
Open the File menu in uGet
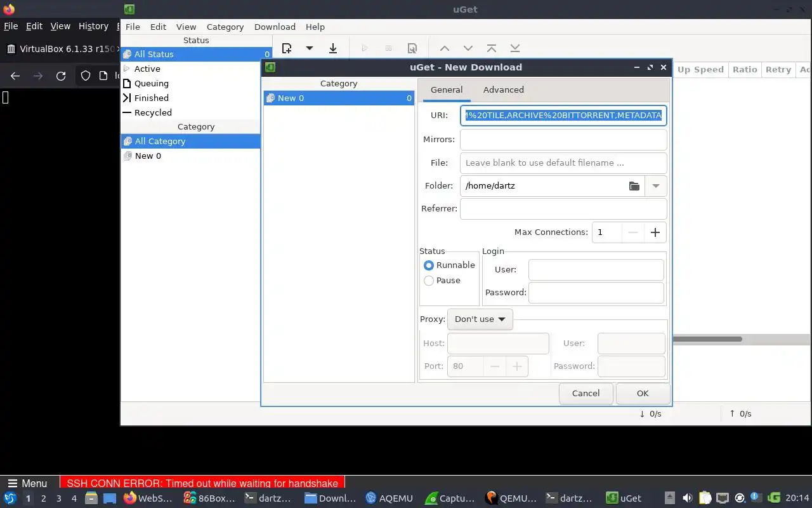click(x=133, y=27)
